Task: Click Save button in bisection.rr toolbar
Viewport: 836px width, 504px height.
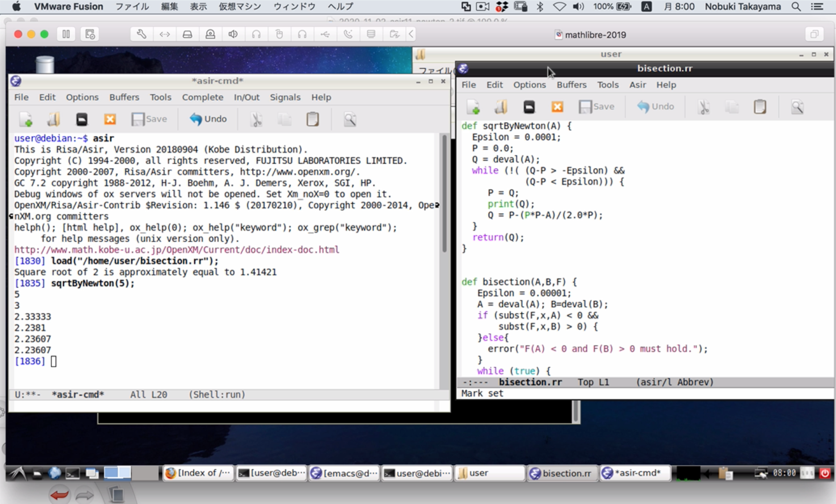Action: (597, 107)
